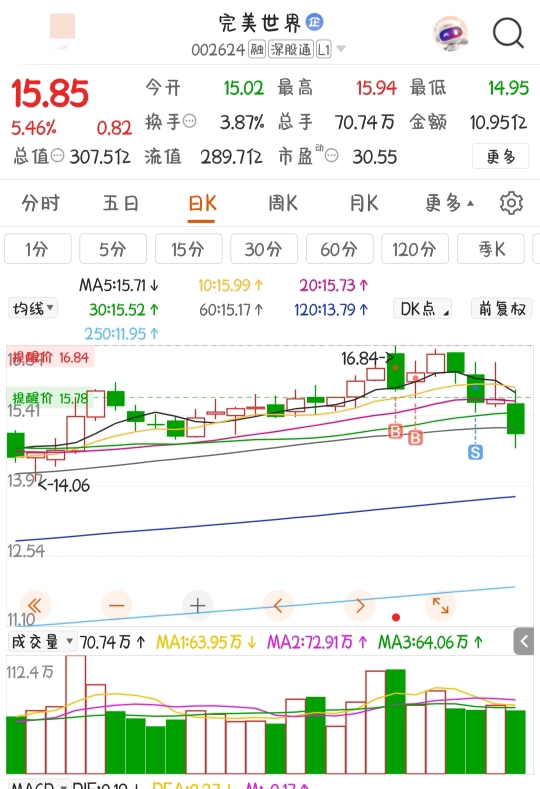Expand chart to fullscreen icon

click(x=440, y=605)
